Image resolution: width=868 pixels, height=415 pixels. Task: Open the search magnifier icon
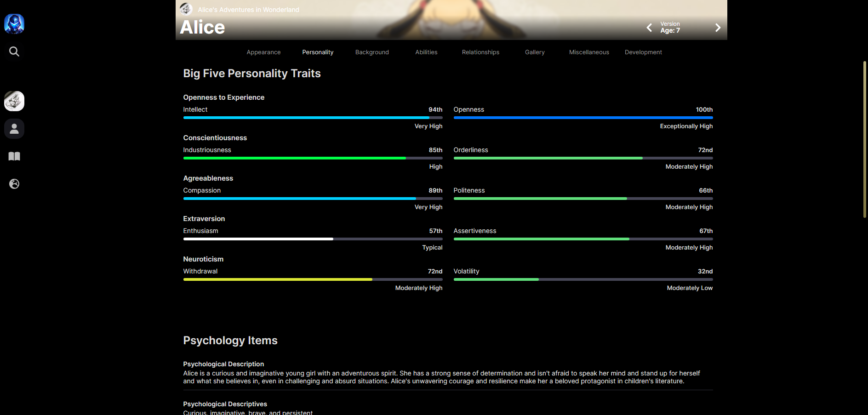coord(14,51)
